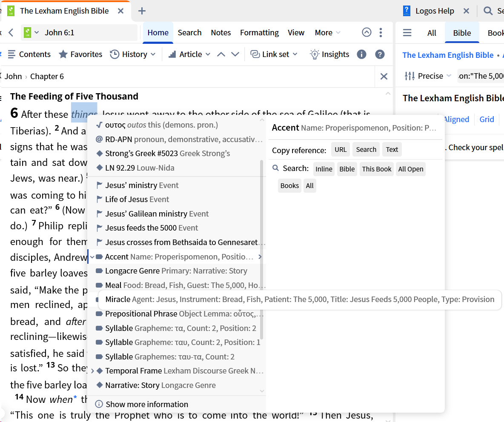Search All Open resources

tap(410, 169)
